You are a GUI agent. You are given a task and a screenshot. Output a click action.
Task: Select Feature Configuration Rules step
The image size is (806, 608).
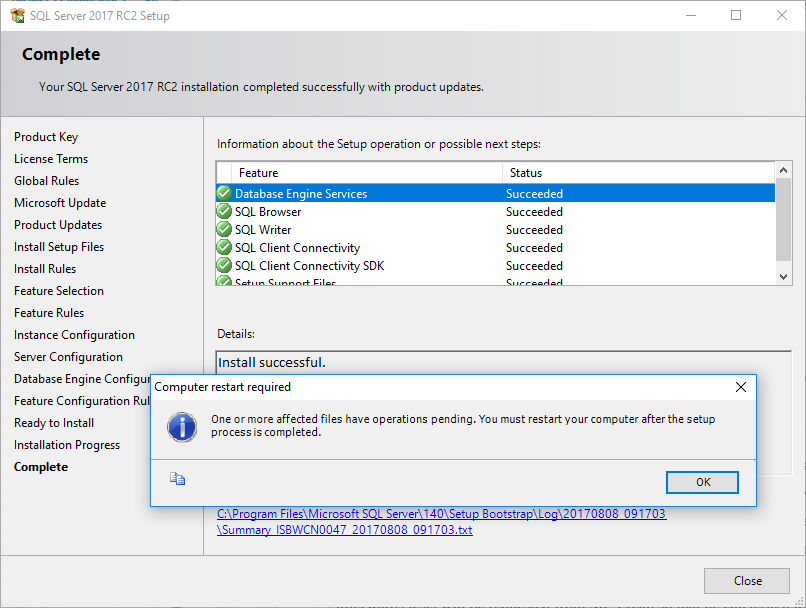(x=82, y=401)
